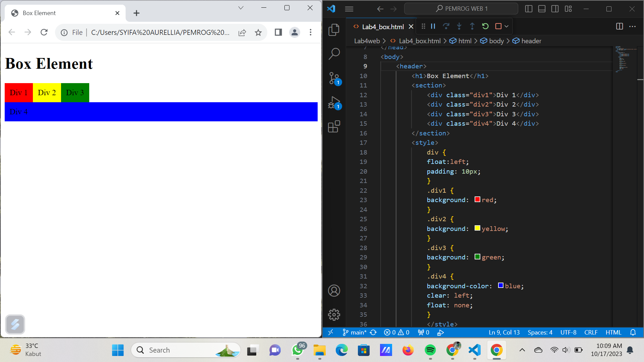Viewport: 644px width, 362px height.
Task: Open Source Control showing one pending change
Action: 334,78
